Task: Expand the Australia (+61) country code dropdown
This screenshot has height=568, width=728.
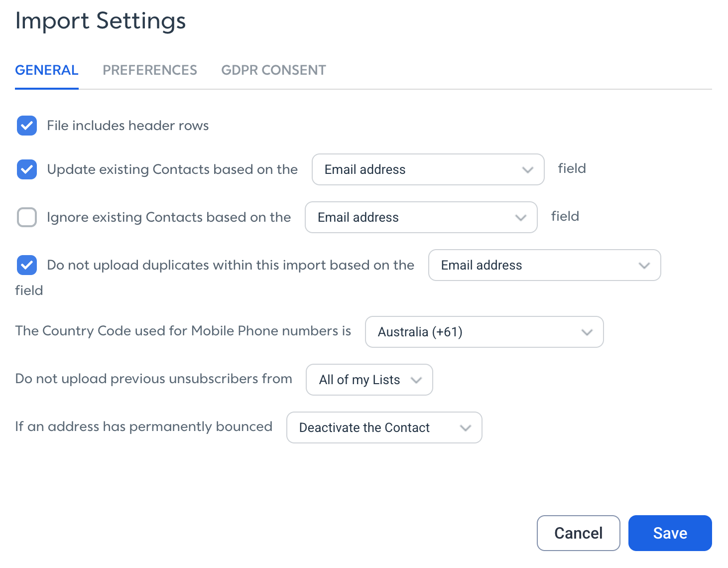Action: (485, 332)
